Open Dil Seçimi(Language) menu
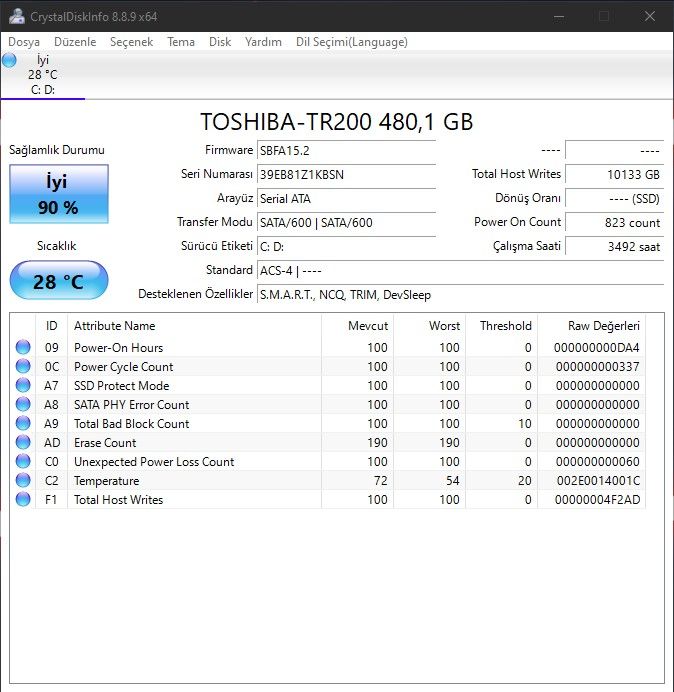Viewport: 674px width, 692px height. click(352, 42)
